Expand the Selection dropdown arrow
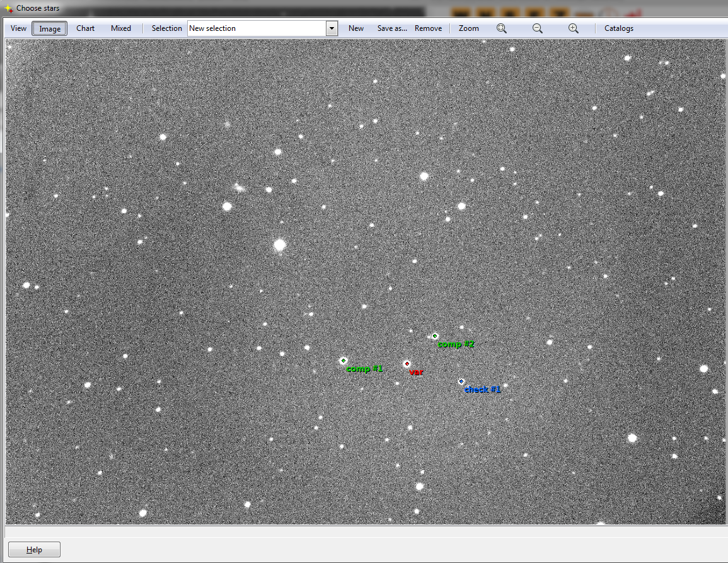The width and height of the screenshot is (728, 563). pos(332,28)
